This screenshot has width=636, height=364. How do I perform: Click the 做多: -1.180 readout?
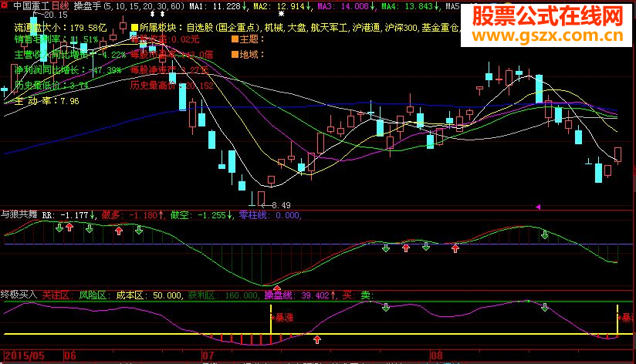tap(130, 215)
